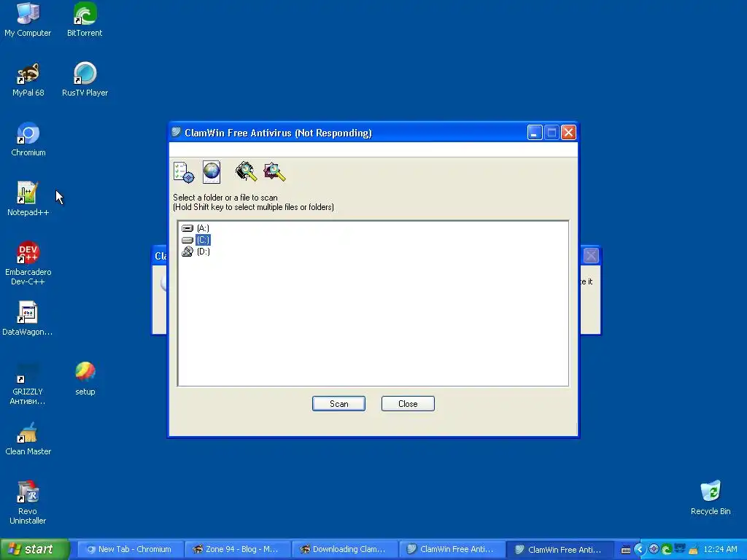
Task: Select the (C:) drive in list
Action: tap(196, 239)
